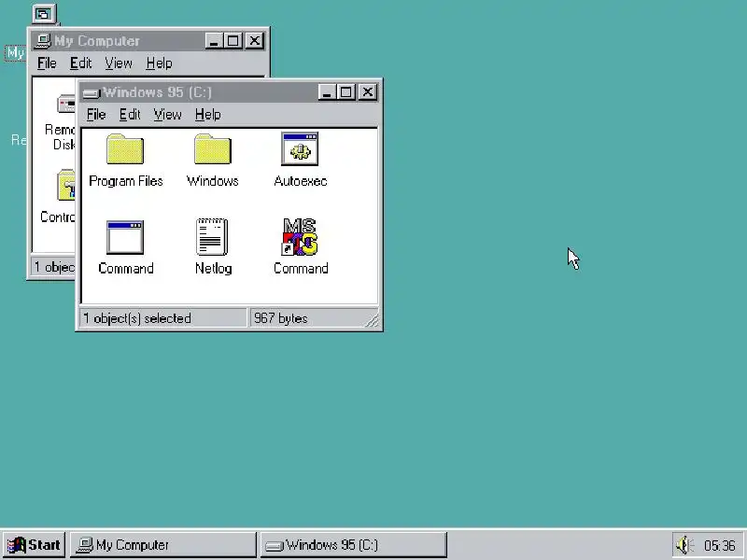Open File menu in My Computer window
This screenshot has width=747, height=560.
coord(48,63)
